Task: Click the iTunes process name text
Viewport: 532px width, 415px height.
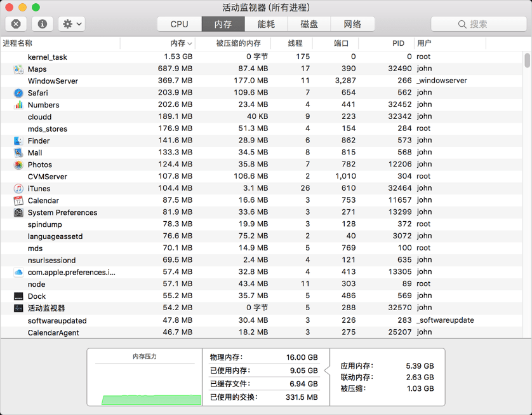Action: click(x=39, y=189)
